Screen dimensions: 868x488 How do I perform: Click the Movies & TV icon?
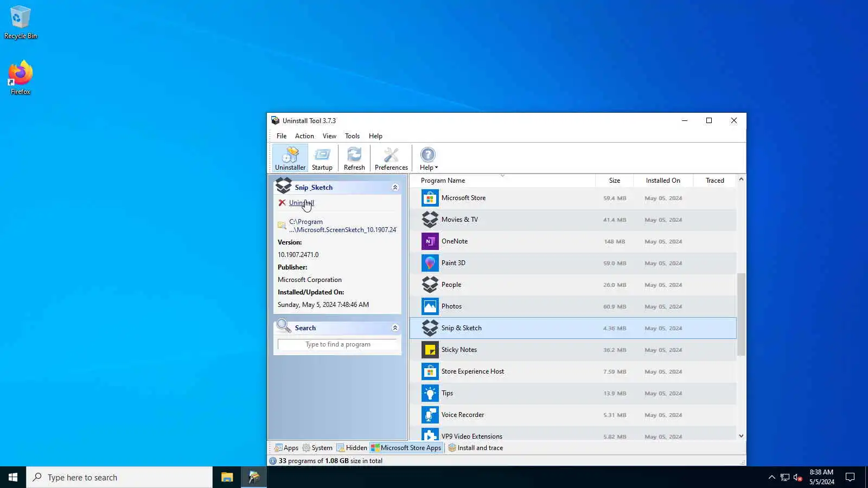point(430,220)
